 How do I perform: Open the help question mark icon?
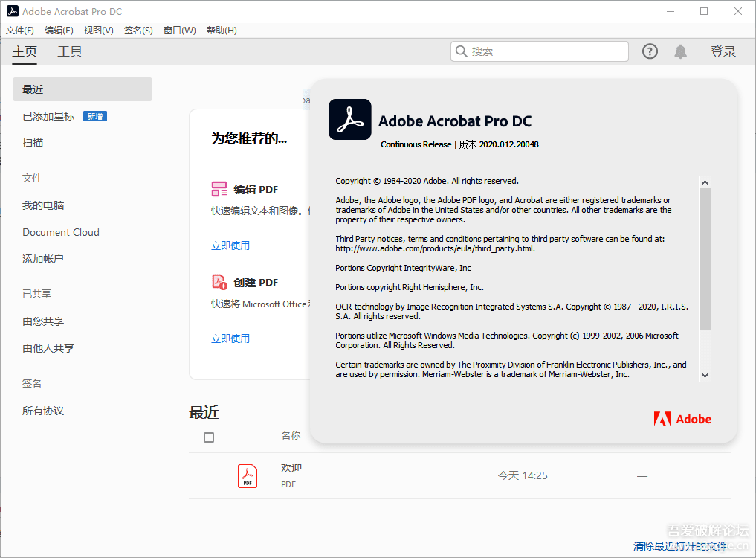pyautogui.click(x=650, y=51)
